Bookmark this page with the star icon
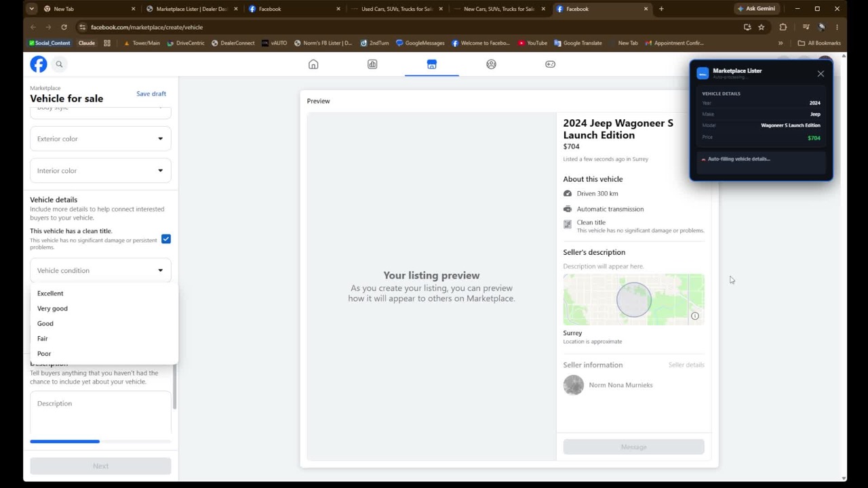The image size is (868, 488). pos(761,27)
